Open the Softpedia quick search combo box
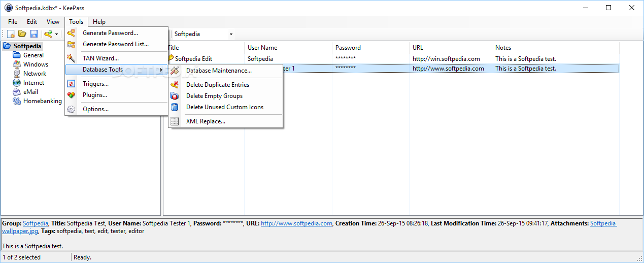 coord(202,34)
